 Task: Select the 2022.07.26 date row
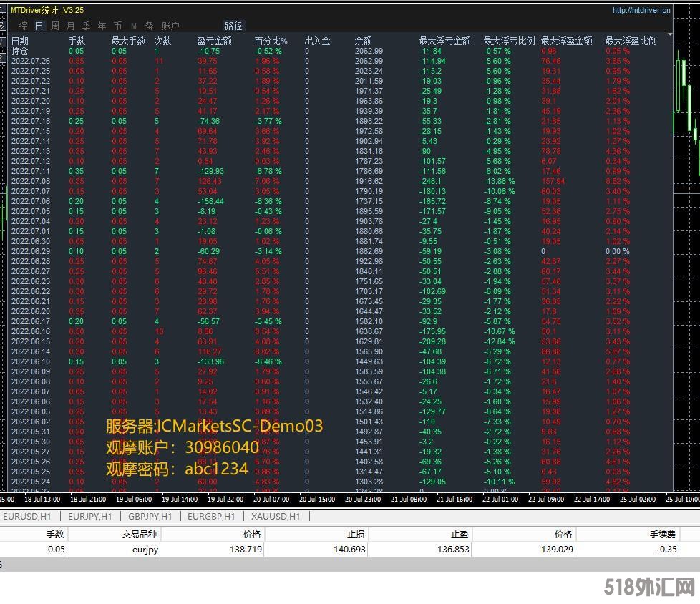pos(30,61)
